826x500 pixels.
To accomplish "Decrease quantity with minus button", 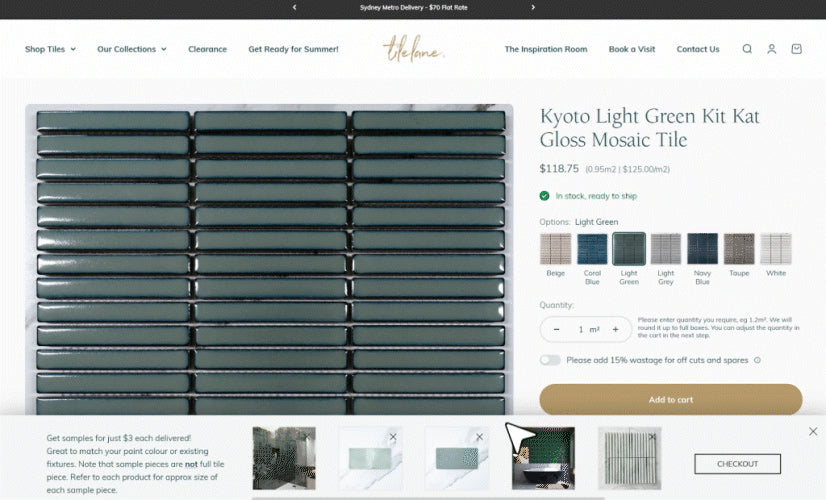I will pyautogui.click(x=557, y=329).
